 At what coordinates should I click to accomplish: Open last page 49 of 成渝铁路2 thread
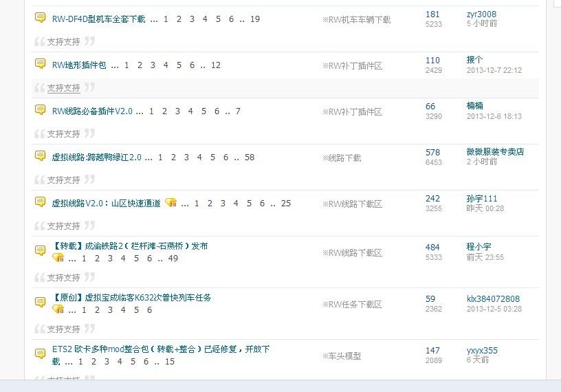(173, 258)
